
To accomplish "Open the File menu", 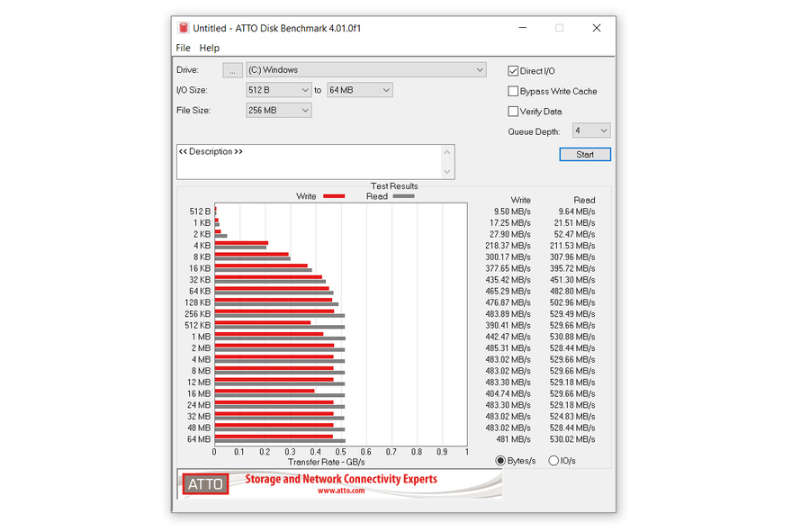I will [x=183, y=48].
